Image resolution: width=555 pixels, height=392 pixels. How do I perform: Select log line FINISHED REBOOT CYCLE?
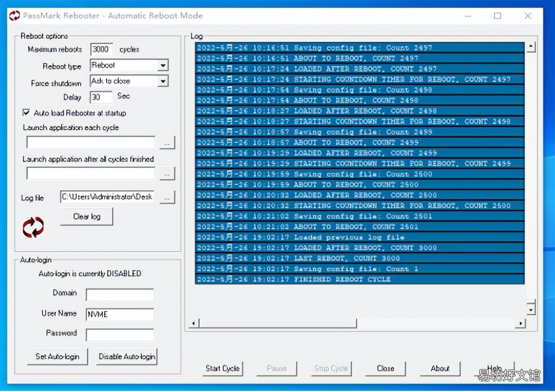click(359, 279)
